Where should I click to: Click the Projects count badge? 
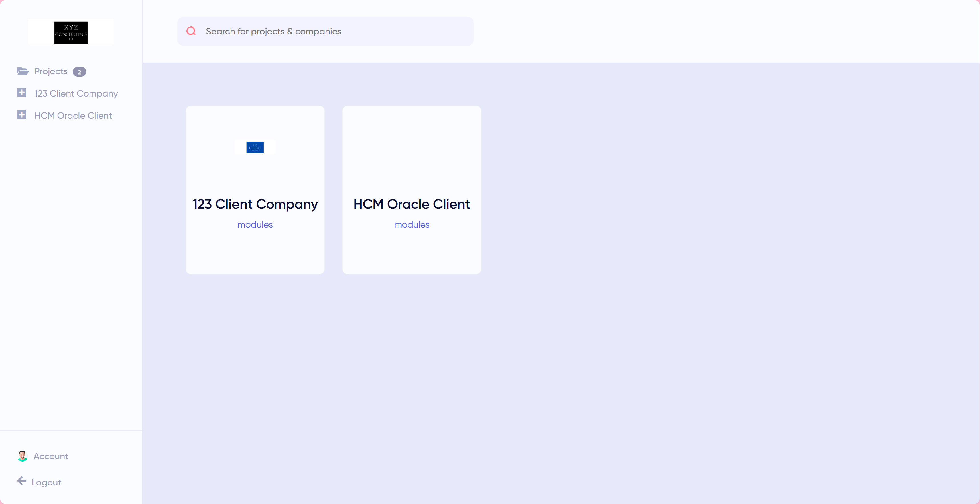(79, 72)
